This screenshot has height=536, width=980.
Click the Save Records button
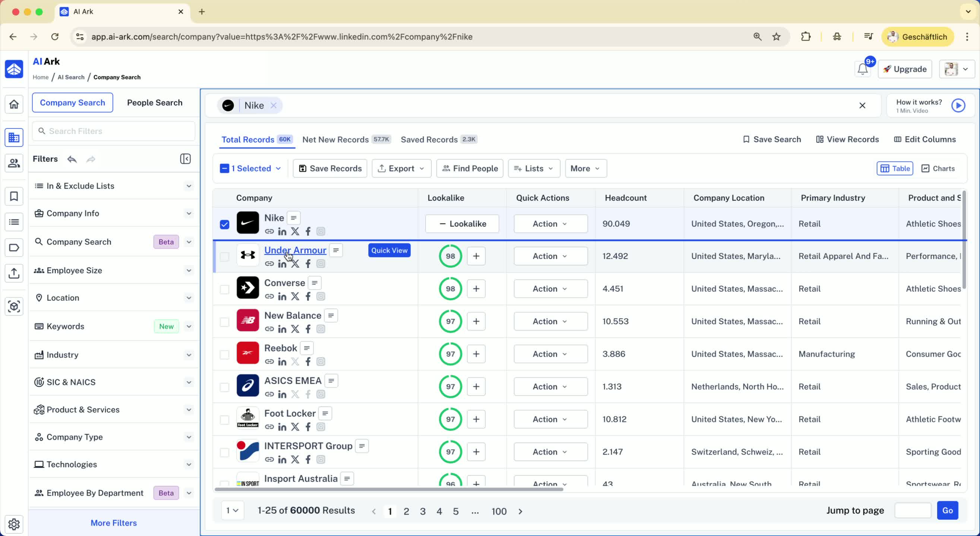(x=330, y=168)
